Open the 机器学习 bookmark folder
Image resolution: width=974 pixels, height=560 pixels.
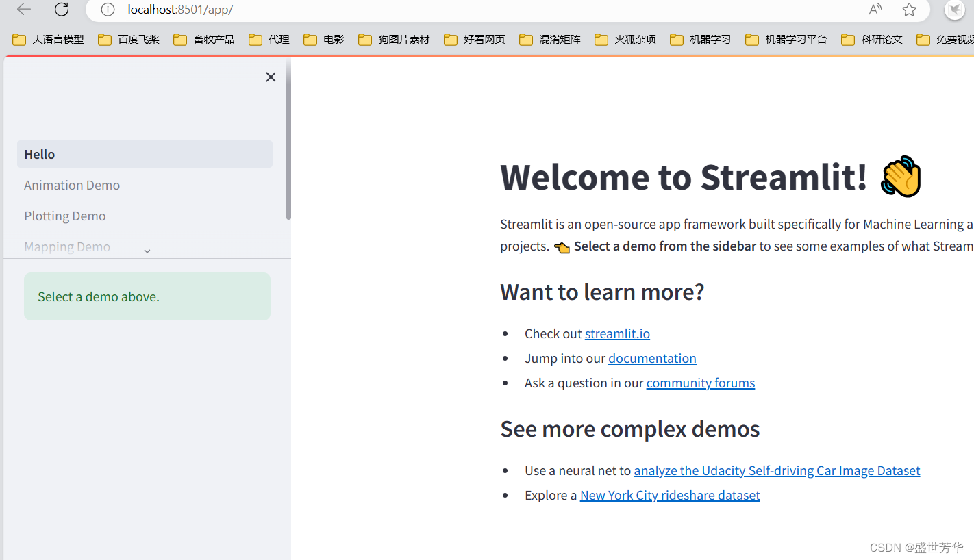(x=708, y=39)
